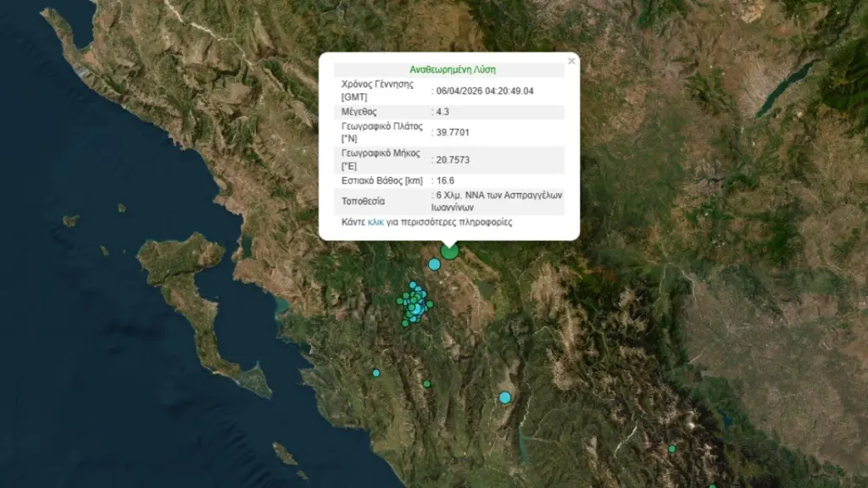Close the earthquake info popup
The height and width of the screenshot is (488, 868).
coord(571,61)
